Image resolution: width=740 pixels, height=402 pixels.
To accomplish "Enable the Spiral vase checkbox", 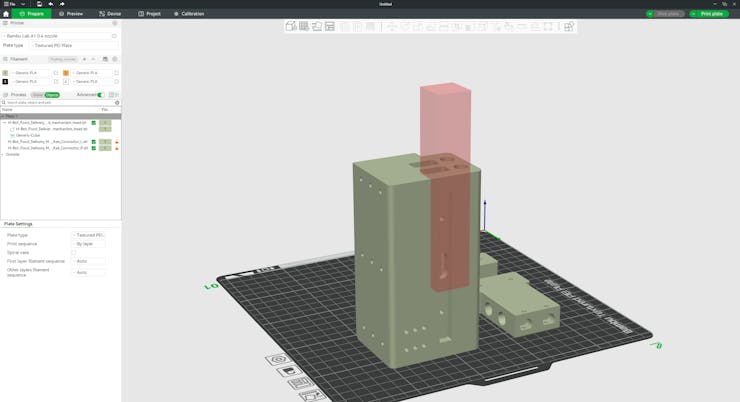I will point(74,253).
